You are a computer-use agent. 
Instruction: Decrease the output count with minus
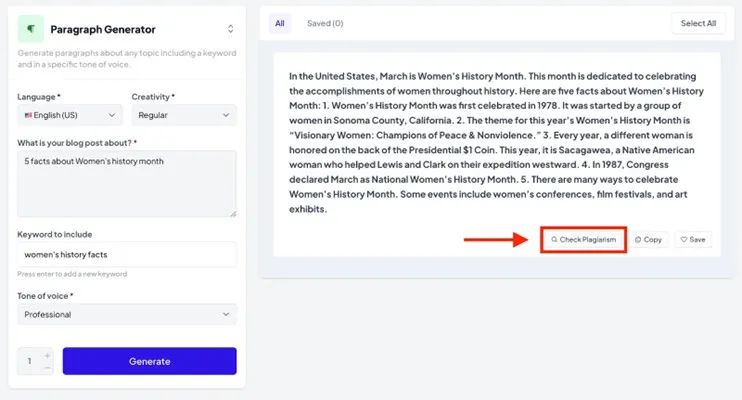pos(47,368)
